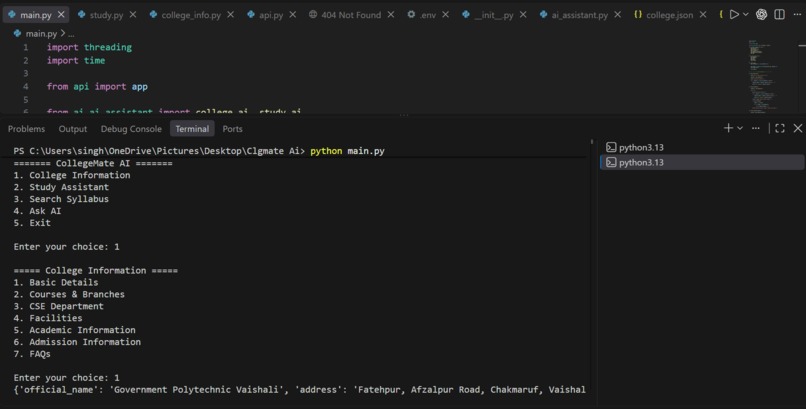This screenshot has width=806, height=409.
Task: Click '6. Admission Information' in the terminal
Action: tap(77, 342)
